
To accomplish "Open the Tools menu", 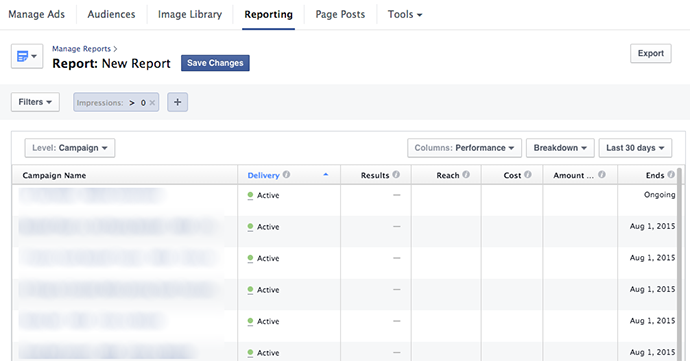I will click(x=405, y=15).
